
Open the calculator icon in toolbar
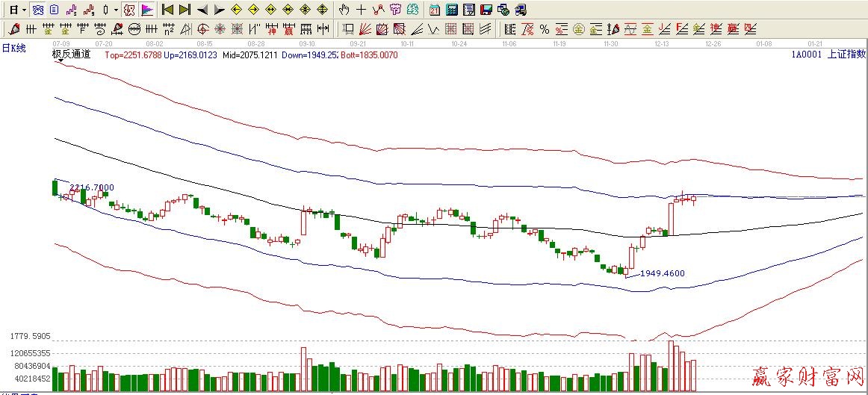pos(452,10)
